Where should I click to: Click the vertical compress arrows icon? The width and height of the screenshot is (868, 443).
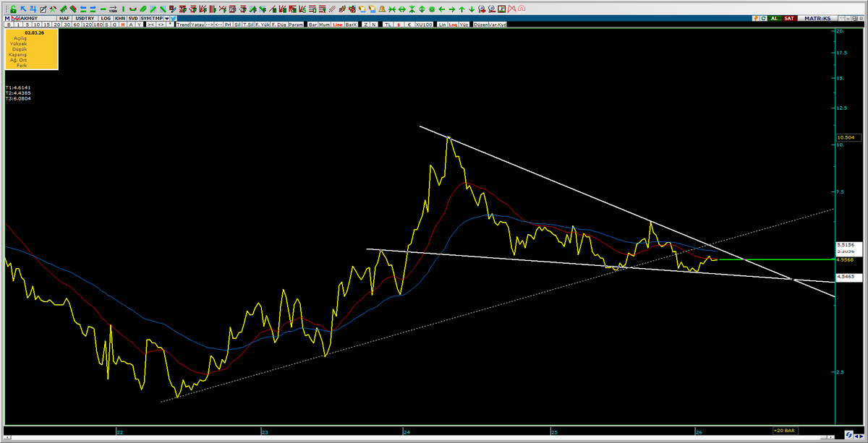[412, 9]
